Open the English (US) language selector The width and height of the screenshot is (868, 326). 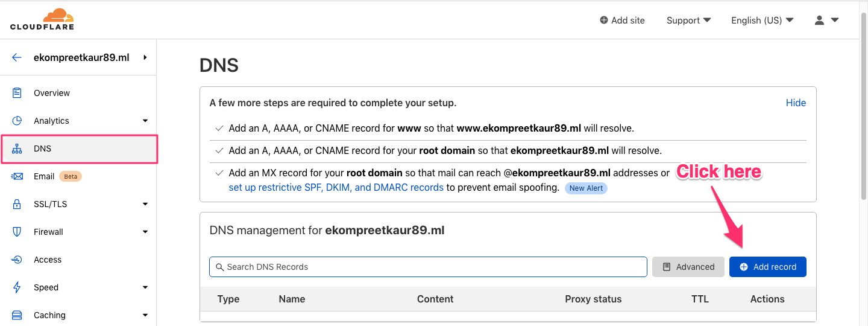pyautogui.click(x=763, y=20)
